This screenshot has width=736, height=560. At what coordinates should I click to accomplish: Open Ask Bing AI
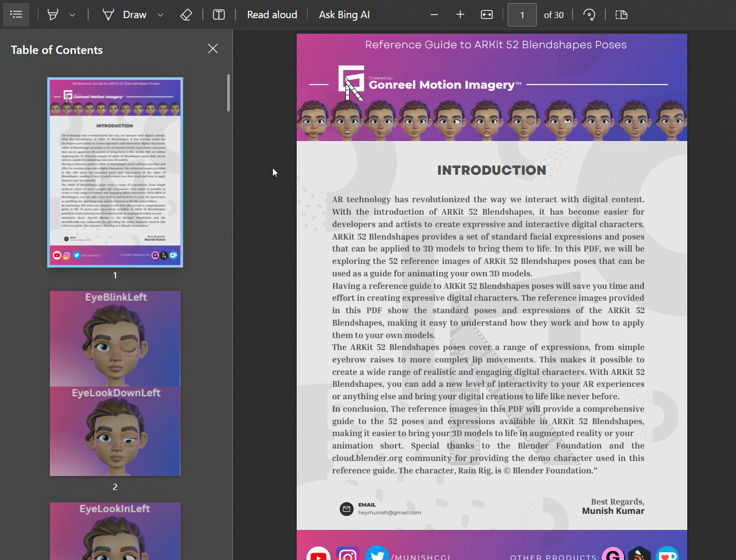pyautogui.click(x=344, y=15)
